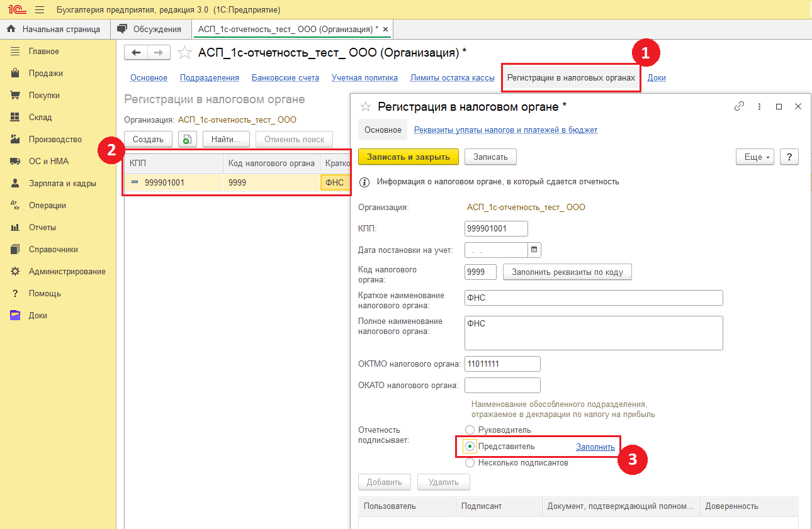Add organization form to favorites star

184,53
